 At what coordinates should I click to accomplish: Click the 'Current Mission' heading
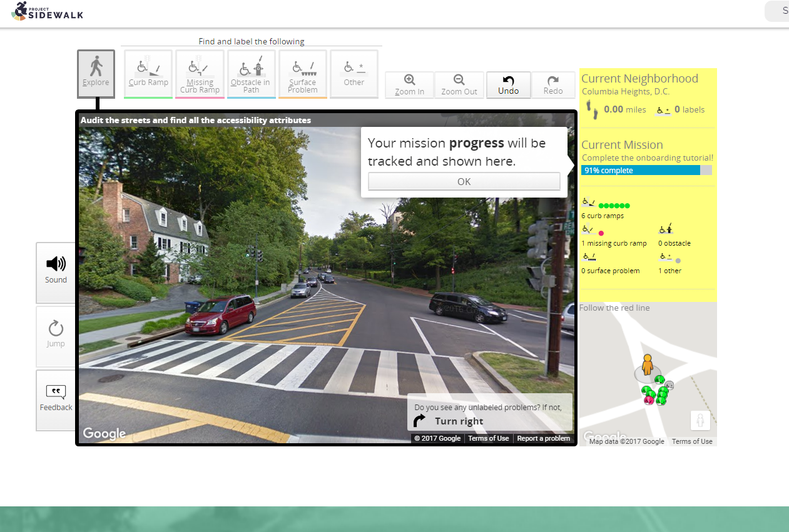(x=622, y=144)
